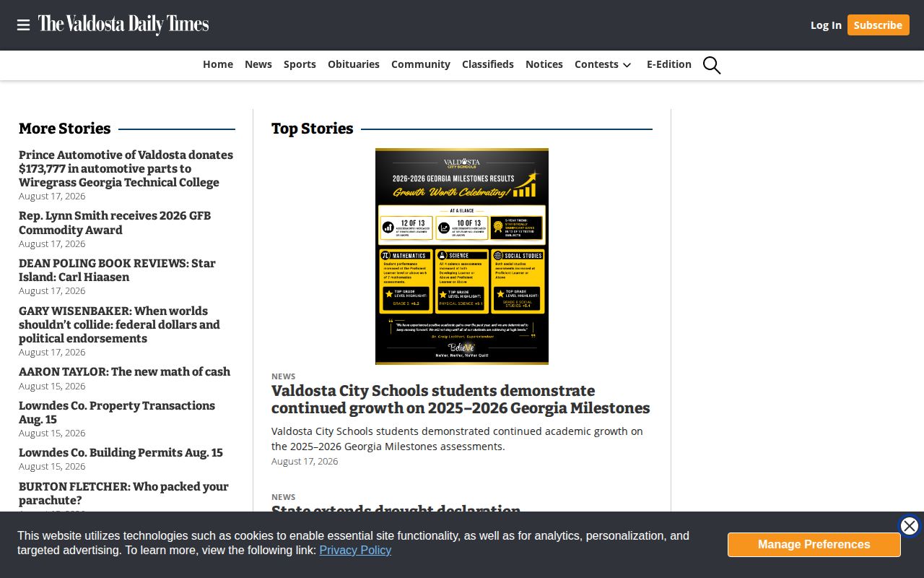Viewport: 924px width, 578px height.
Task: Open the Georgia Milestones results infographic image
Action: 462,256
